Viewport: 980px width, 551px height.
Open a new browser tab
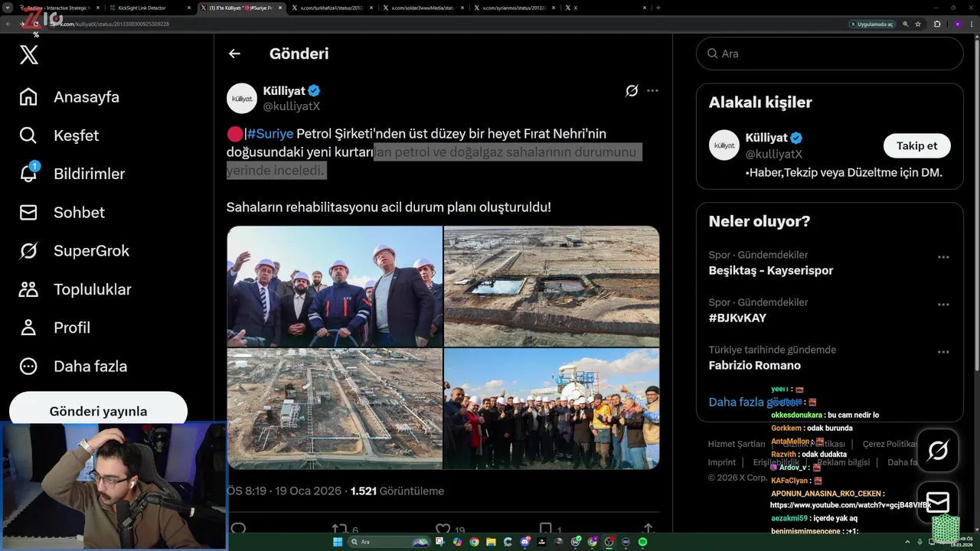coord(658,8)
